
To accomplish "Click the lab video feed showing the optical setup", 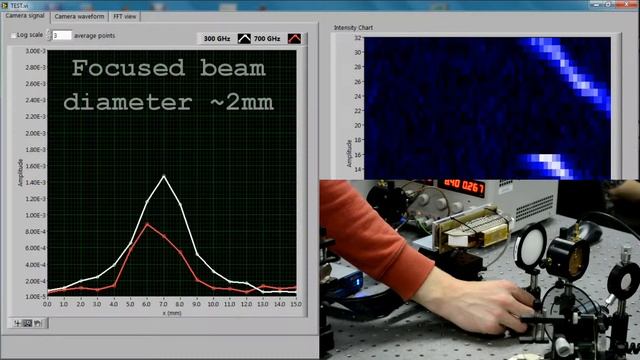I will pyautogui.click(x=480, y=269).
